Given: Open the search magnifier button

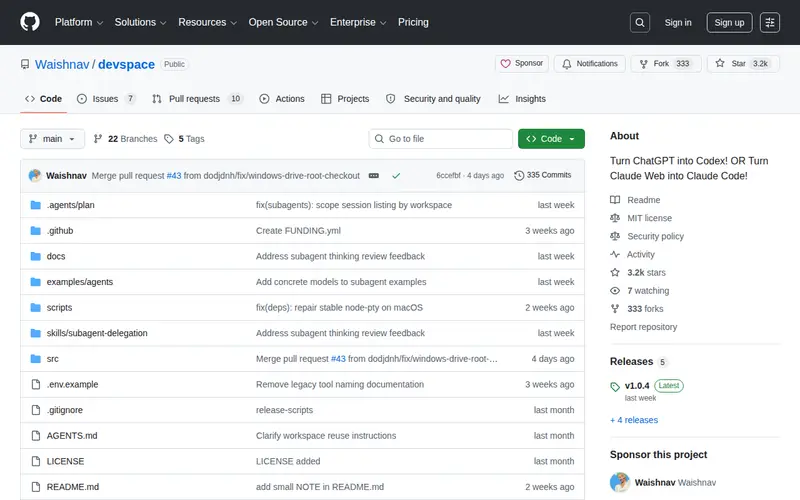Looking at the screenshot, I should [x=639, y=22].
